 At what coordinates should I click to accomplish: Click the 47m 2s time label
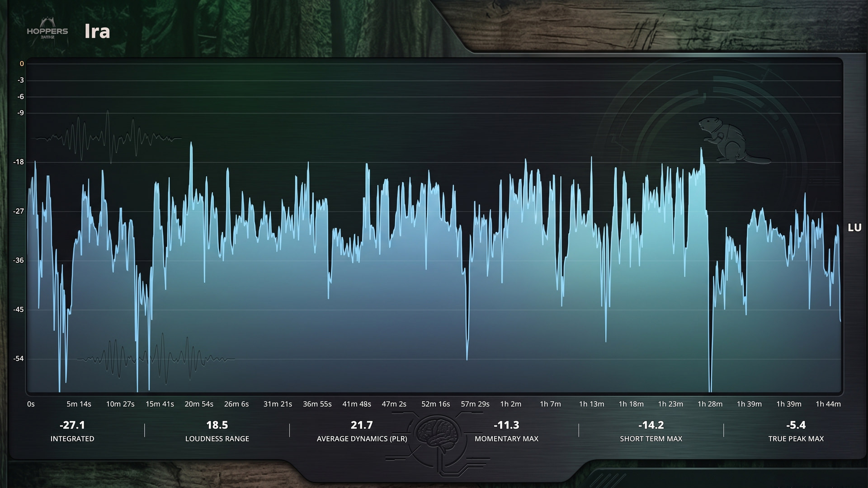(x=394, y=404)
